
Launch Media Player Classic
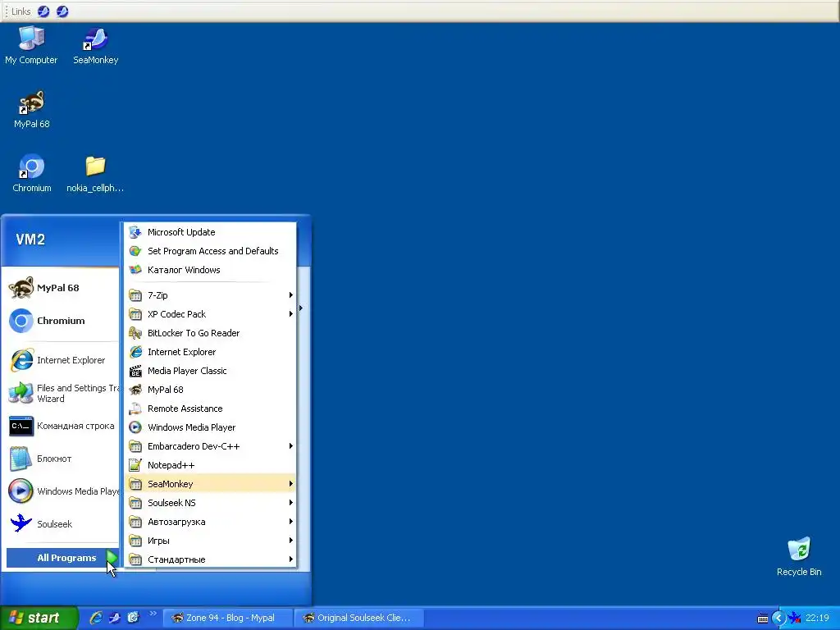[211, 371]
